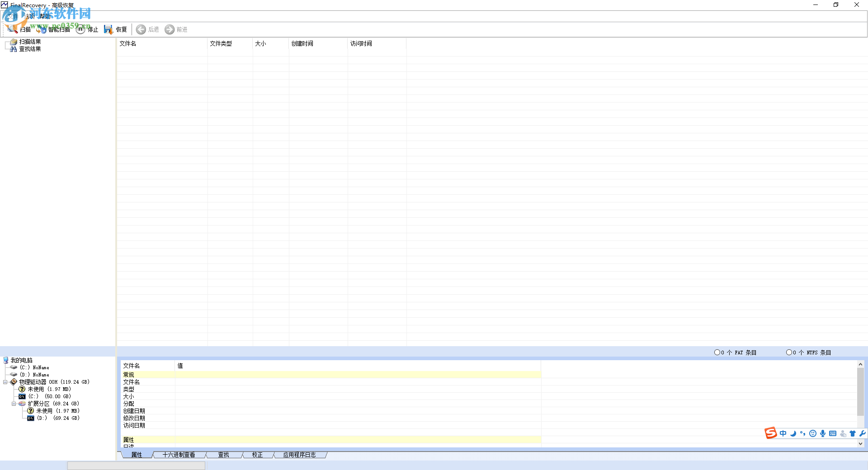868x470 pixels.
Task: Click the properties panel scroll-down arrow
Action: 860,444
